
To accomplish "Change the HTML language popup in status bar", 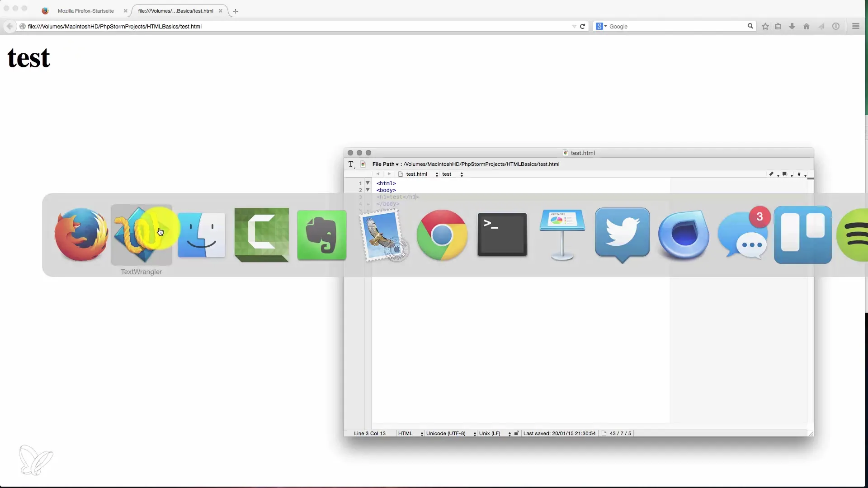I will coord(410,433).
